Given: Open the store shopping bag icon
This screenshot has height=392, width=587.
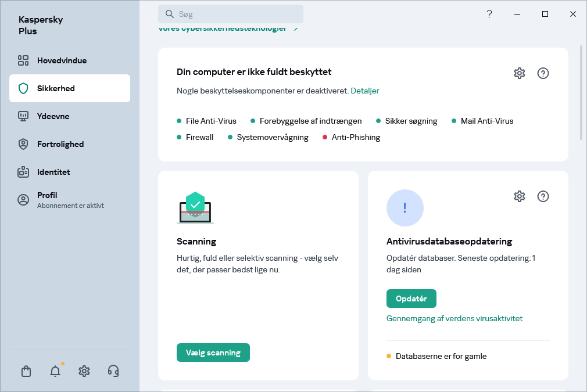Looking at the screenshot, I should coord(26,371).
